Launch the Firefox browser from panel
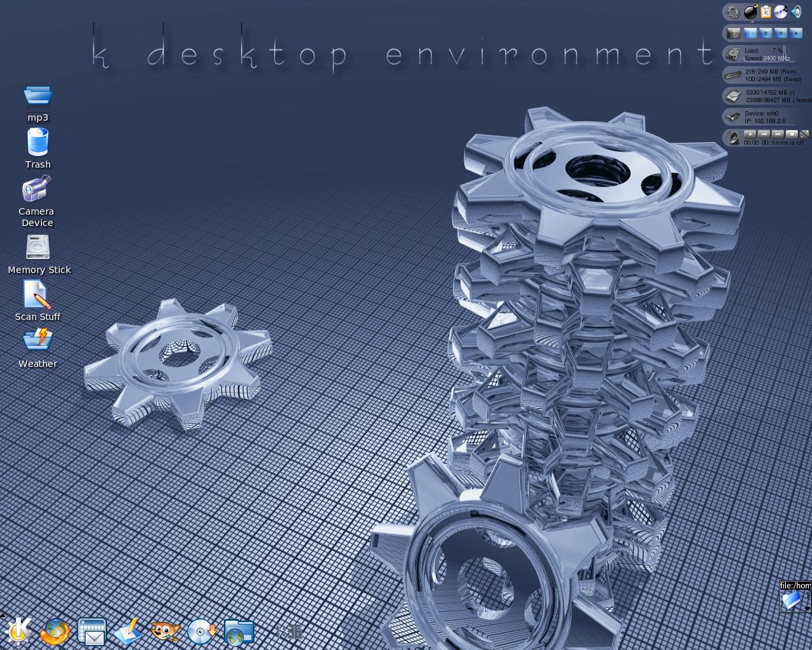 (55, 632)
